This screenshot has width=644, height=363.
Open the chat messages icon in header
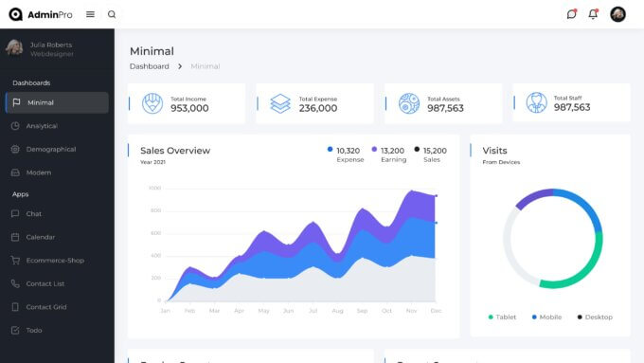click(571, 14)
